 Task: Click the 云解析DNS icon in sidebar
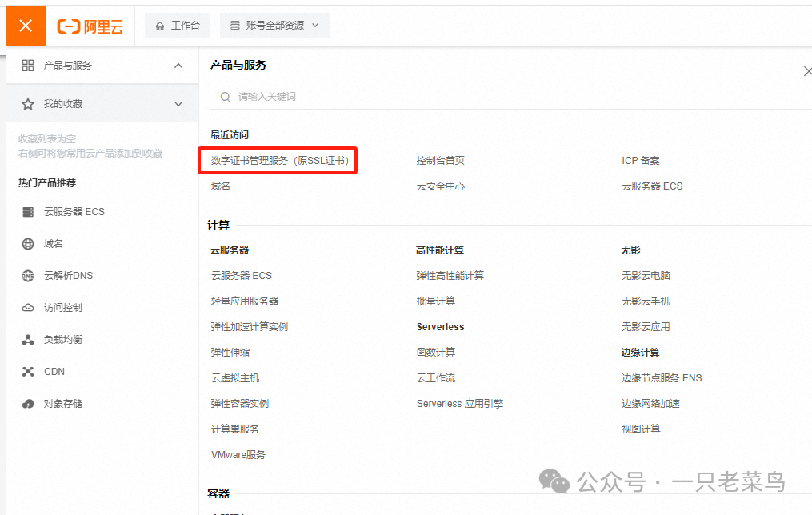pyautogui.click(x=28, y=276)
